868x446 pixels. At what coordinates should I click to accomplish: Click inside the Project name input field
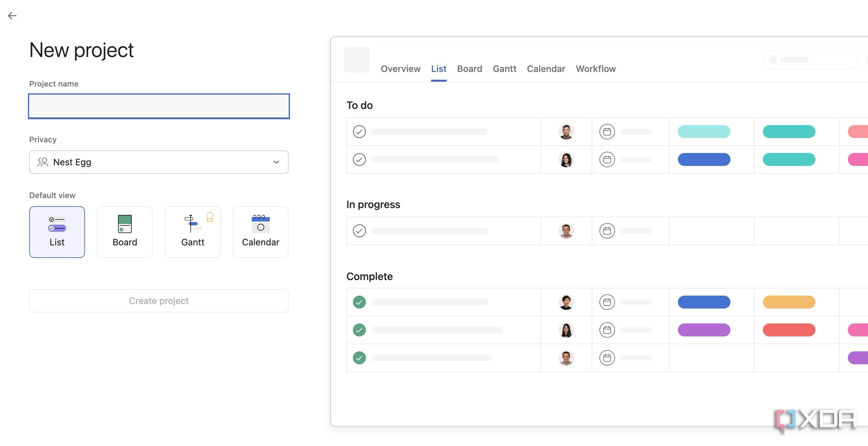tap(159, 106)
